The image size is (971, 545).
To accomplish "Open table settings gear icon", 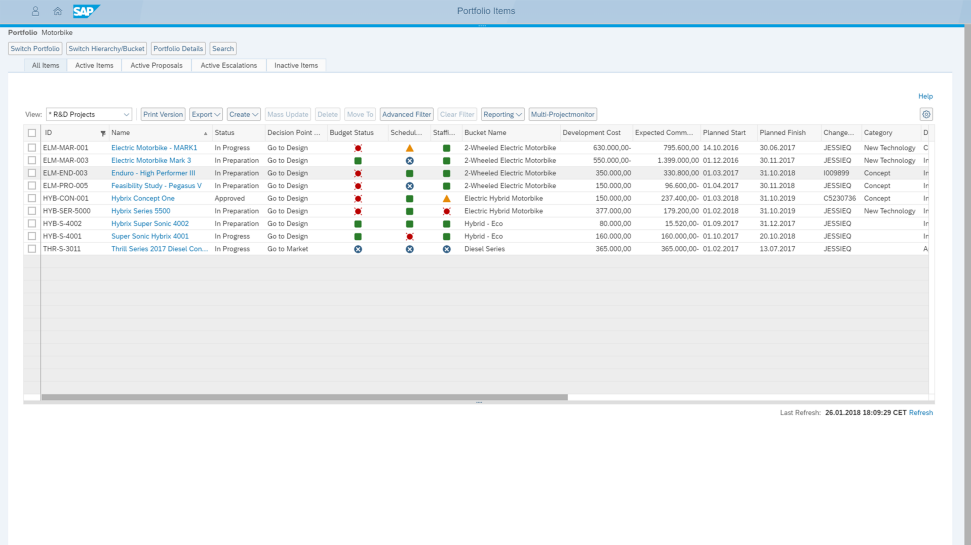I will point(926,115).
